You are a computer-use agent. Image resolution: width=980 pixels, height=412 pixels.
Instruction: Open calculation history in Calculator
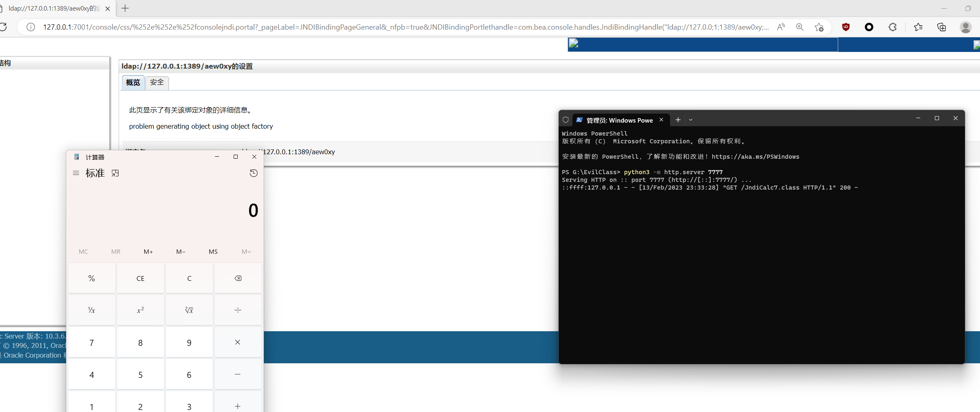tap(253, 173)
